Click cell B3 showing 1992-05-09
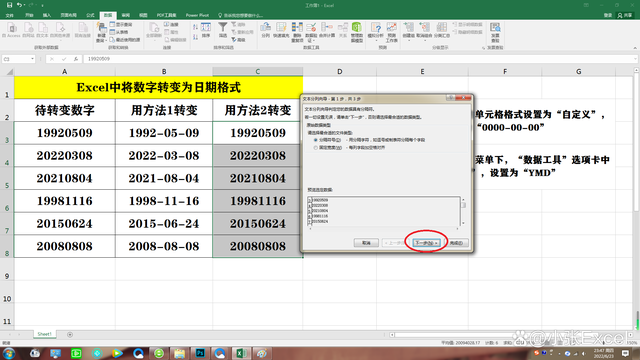The image size is (640, 360). 164,133
